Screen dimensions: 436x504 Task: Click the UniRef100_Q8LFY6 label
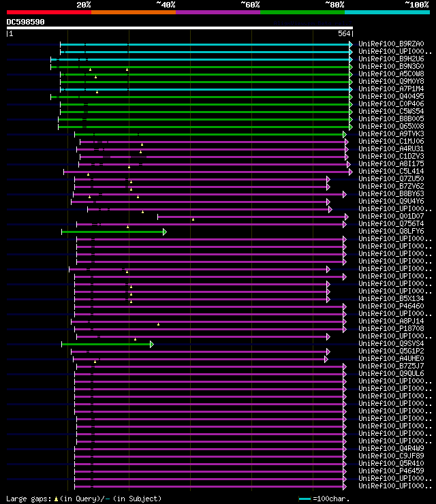pos(391,231)
